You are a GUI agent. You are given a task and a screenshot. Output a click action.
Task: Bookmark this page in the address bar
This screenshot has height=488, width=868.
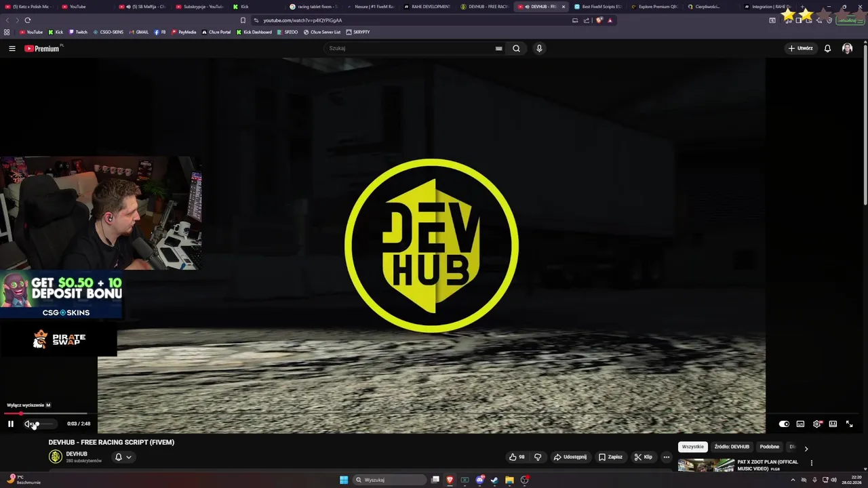click(x=243, y=20)
